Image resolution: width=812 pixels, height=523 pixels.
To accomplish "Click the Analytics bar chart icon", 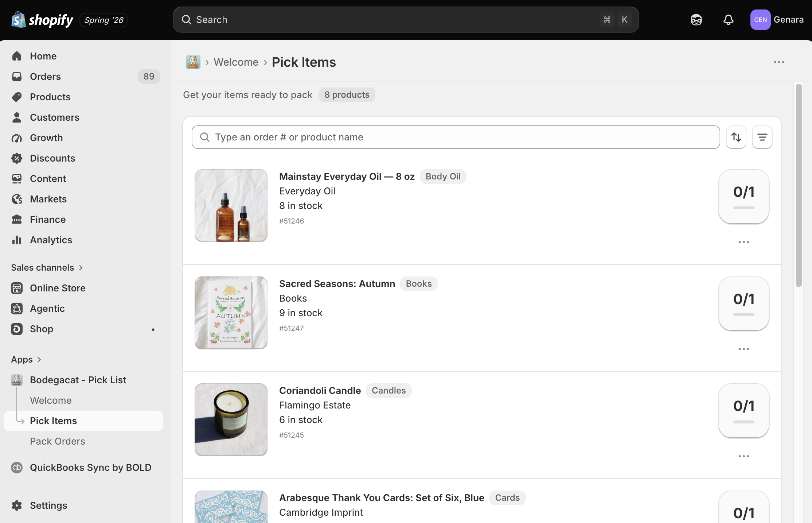I will point(17,240).
